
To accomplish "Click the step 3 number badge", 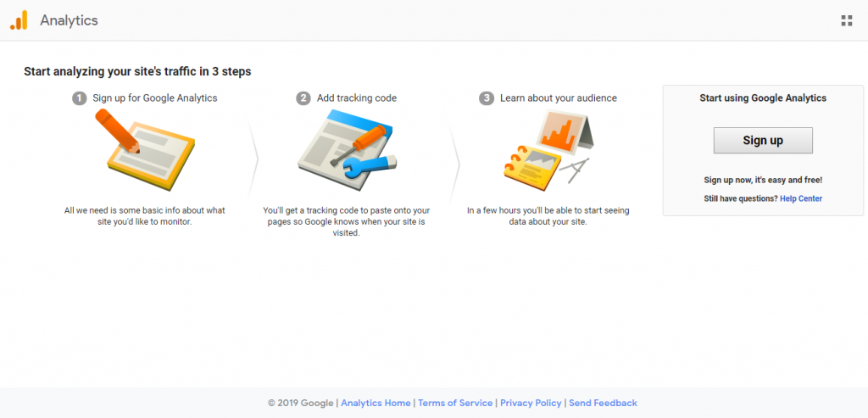I will (x=487, y=98).
